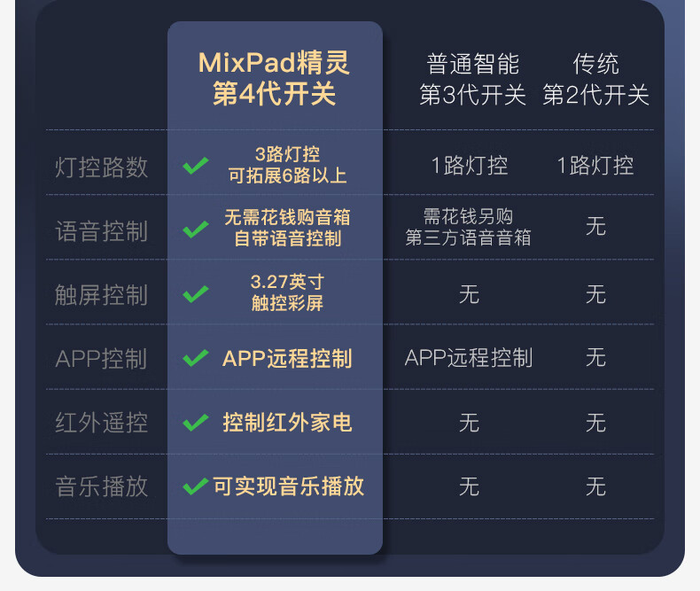Click 无 for 触屏控制 in 第2代开关 column

click(595, 294)
